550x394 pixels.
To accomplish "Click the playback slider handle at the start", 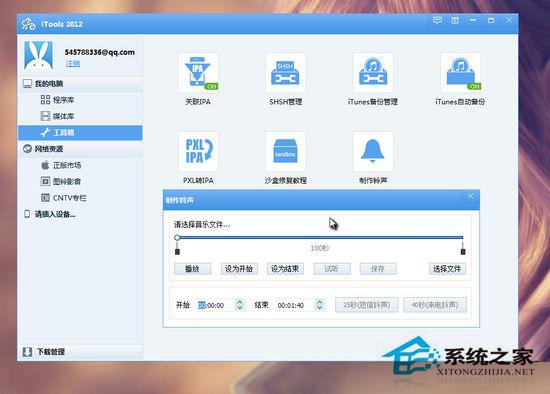I will pyautogui.click(x=177, y=238).
